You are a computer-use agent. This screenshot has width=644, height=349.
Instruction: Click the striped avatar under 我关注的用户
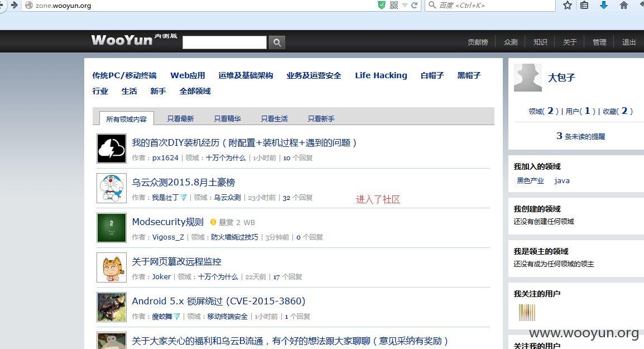(x=527, y=312)
